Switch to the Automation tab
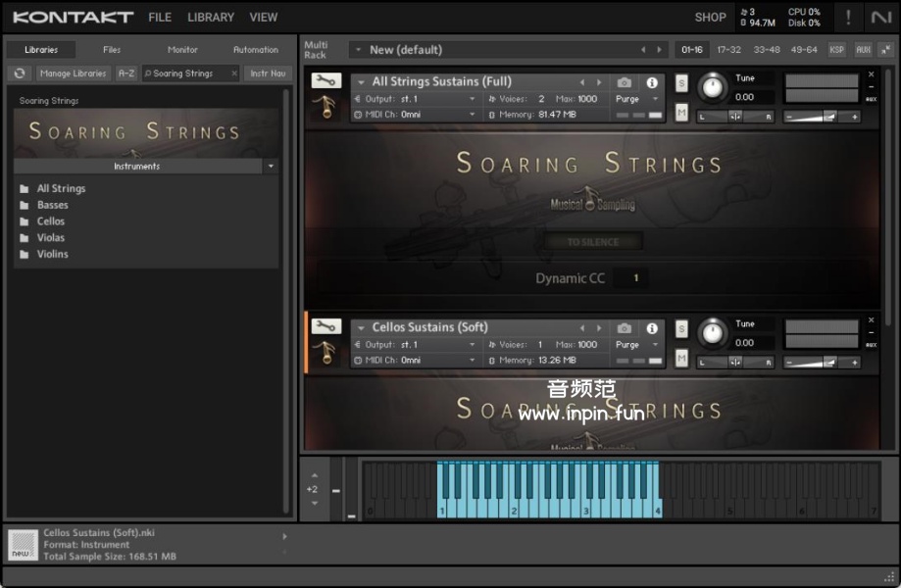This screenshot has height=588, width=901. [x=255, y=50]
